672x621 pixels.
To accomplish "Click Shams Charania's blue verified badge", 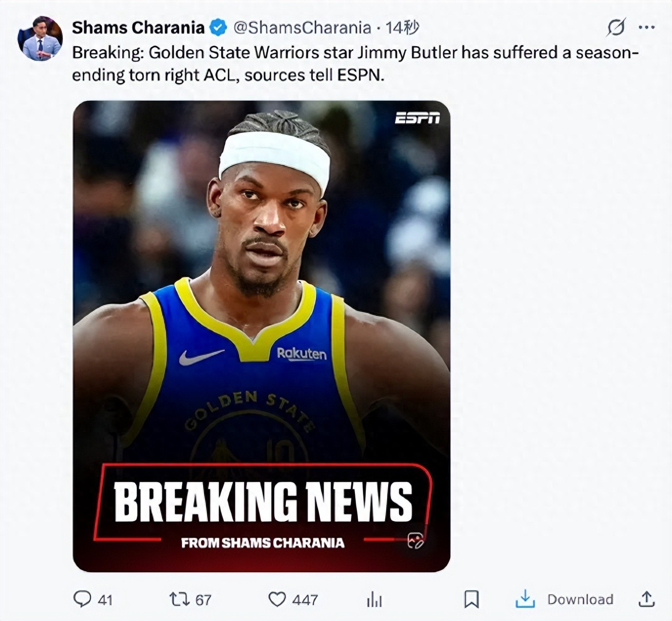I will (216, 28).
